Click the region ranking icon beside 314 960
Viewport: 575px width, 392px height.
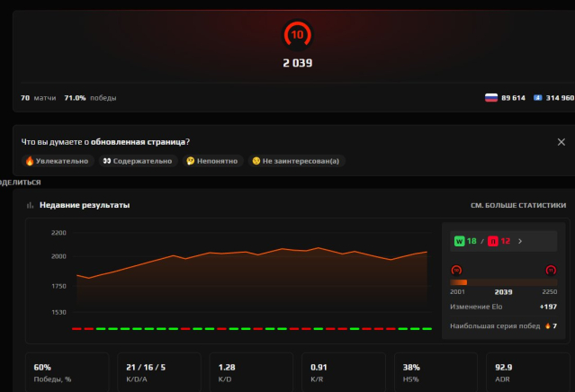point(537,98)
